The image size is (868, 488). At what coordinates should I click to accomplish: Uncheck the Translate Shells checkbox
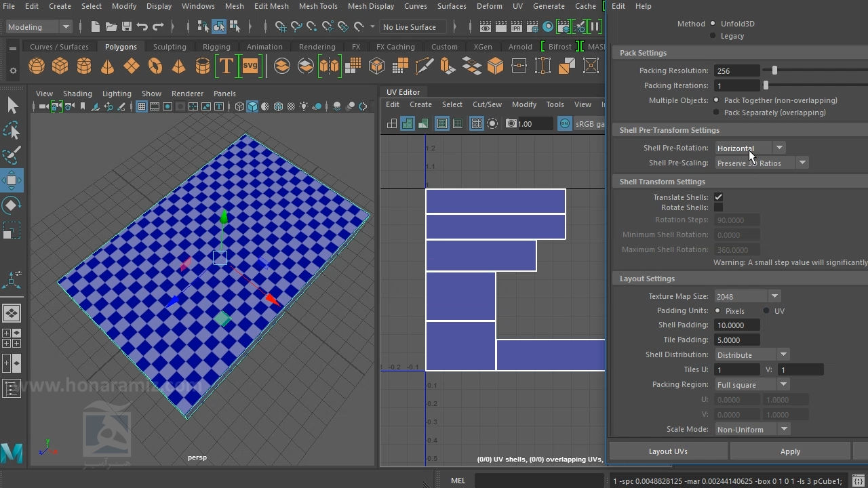click(718, 197)
